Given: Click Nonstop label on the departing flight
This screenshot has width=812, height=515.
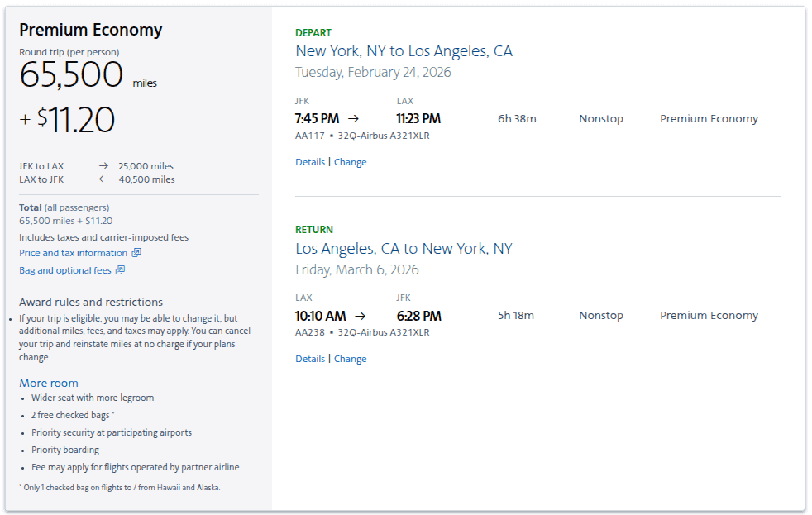Looking at the screenshot, I should pyautogui.click(x=601, y=118).
